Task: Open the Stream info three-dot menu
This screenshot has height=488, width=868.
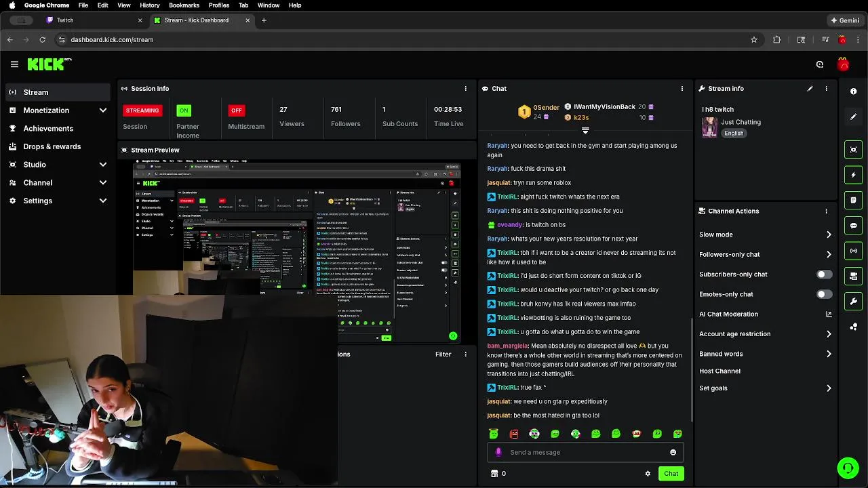Action: pos(826,89)
